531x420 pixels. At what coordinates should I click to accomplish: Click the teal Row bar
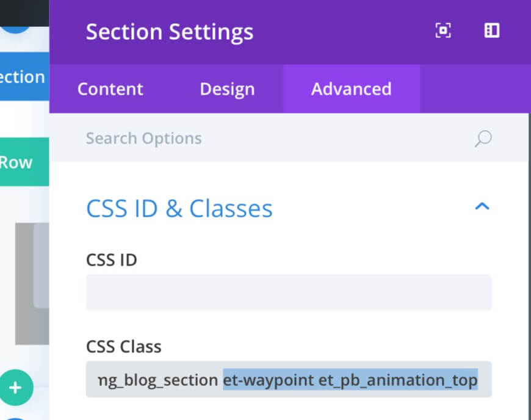(x=24, y=162)
